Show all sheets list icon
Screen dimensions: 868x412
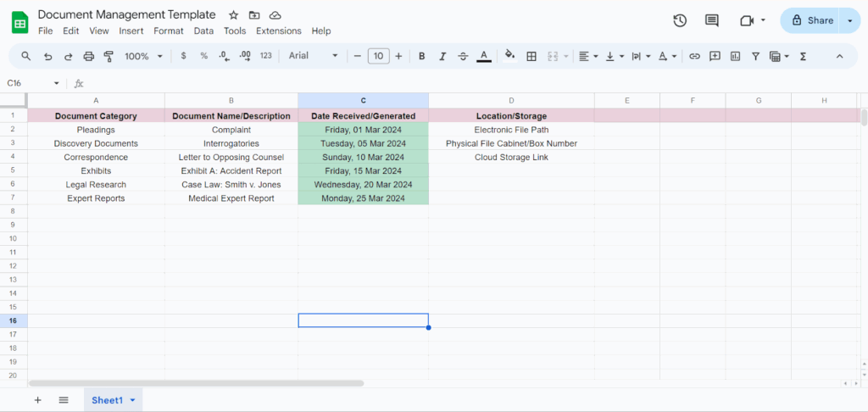click(x=64, y=400)
